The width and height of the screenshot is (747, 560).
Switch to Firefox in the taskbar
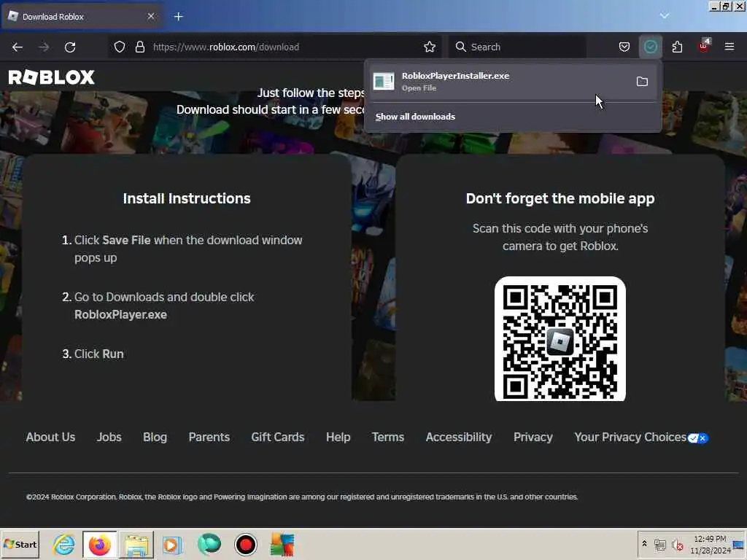[x=99, y=544]
